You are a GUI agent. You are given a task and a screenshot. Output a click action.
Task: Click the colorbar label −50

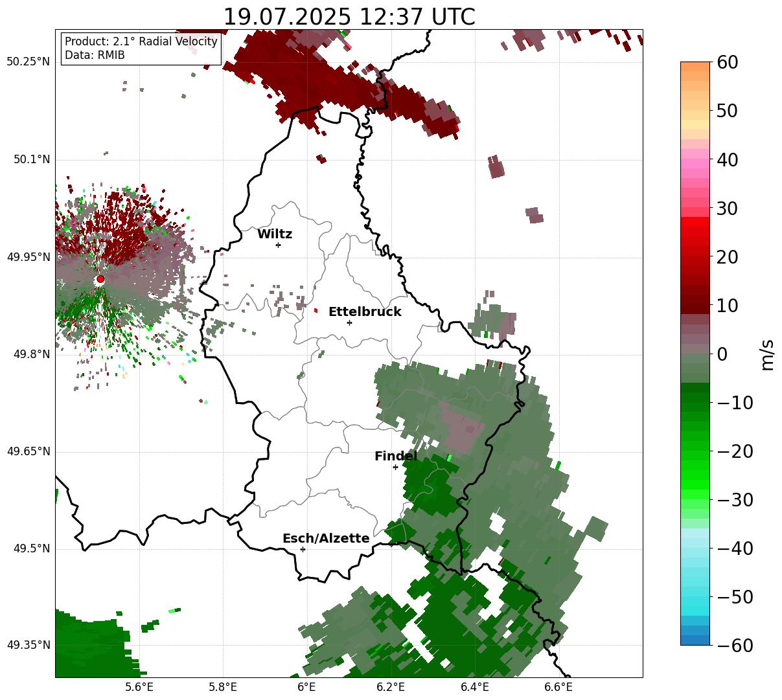735,597
